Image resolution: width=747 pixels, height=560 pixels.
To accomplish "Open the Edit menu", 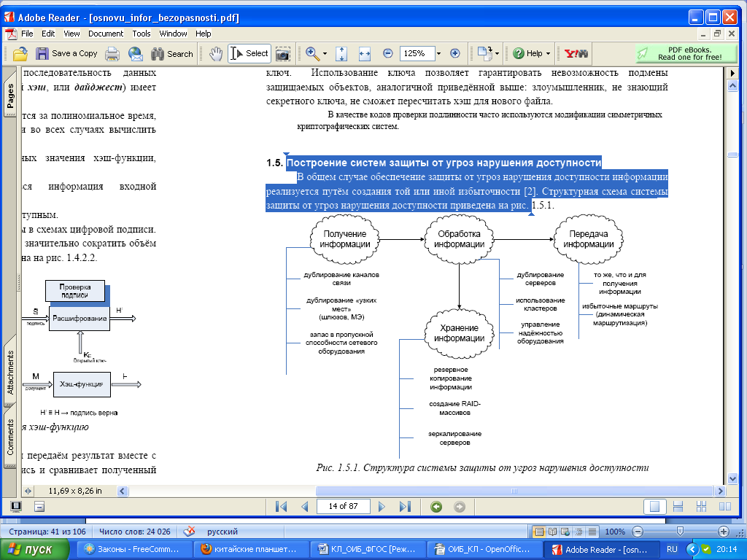I will pos(48,34).
